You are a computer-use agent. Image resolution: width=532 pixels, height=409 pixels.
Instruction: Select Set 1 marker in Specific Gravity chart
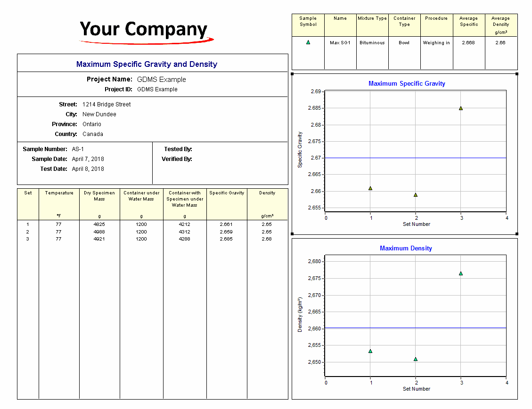pyautogui.click(x=370, y=188)
